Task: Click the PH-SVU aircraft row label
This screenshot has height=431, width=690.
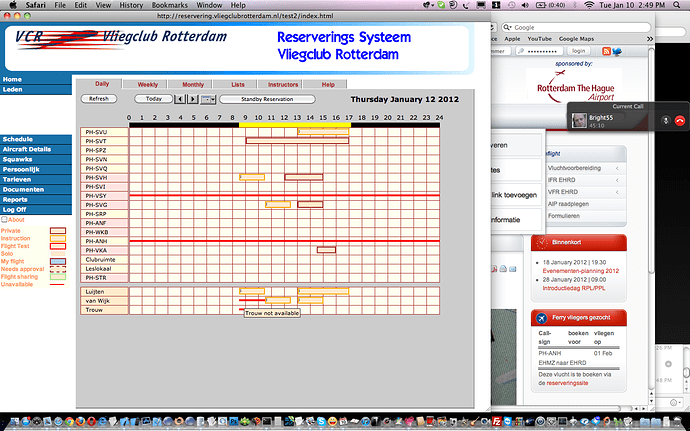Action: [x=104, y=132]
